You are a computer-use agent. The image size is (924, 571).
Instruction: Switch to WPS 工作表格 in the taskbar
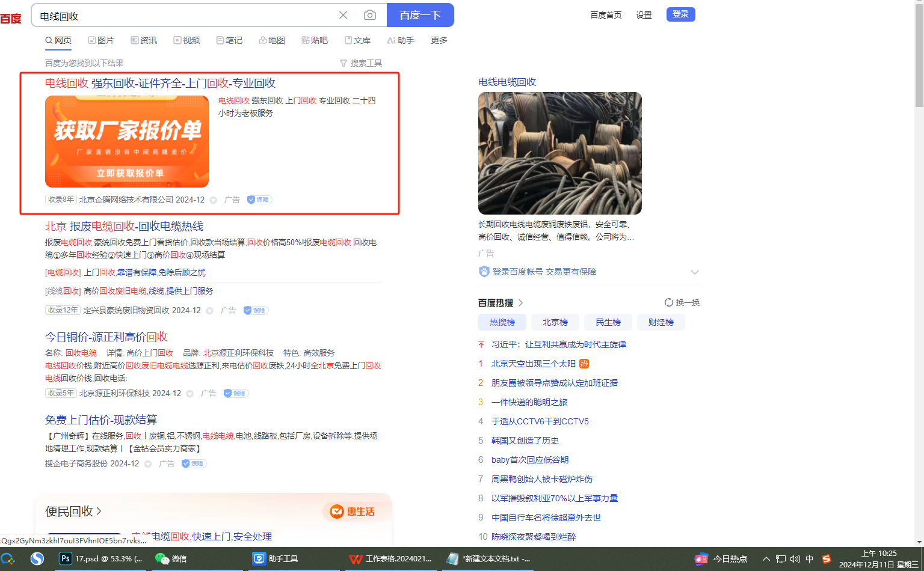[x=390, y=559]
